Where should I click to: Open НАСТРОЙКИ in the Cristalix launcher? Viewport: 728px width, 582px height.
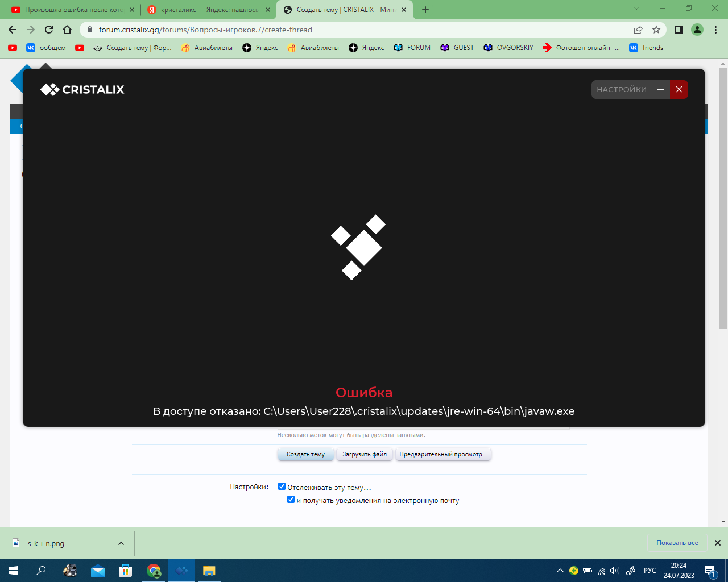coord(622,89)
